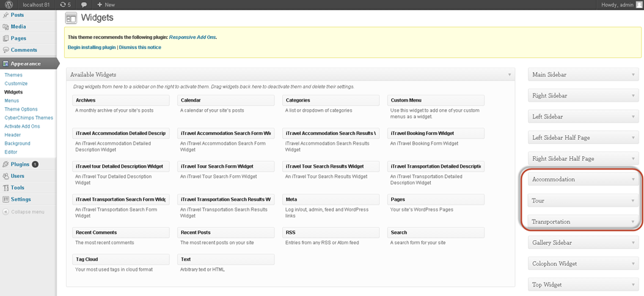Open the Settings menu

point(20,199)
